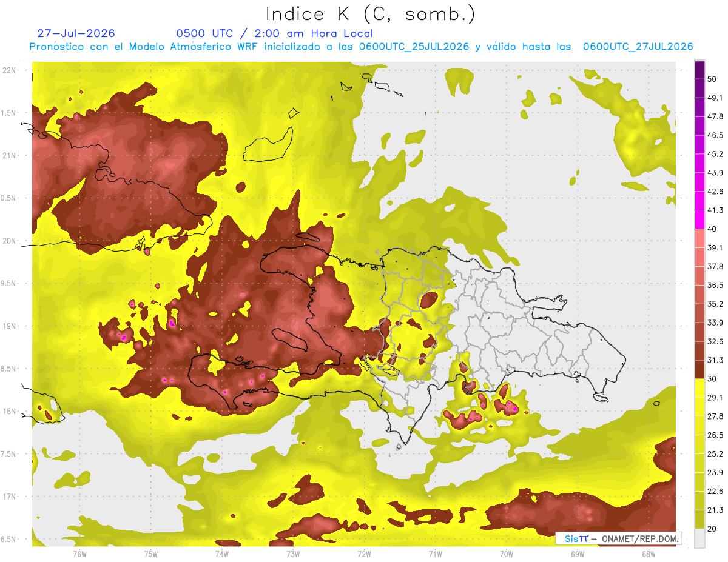
Task: Pick the magenta swatch between 40 and 41.3
Action: tap(699, 219)
